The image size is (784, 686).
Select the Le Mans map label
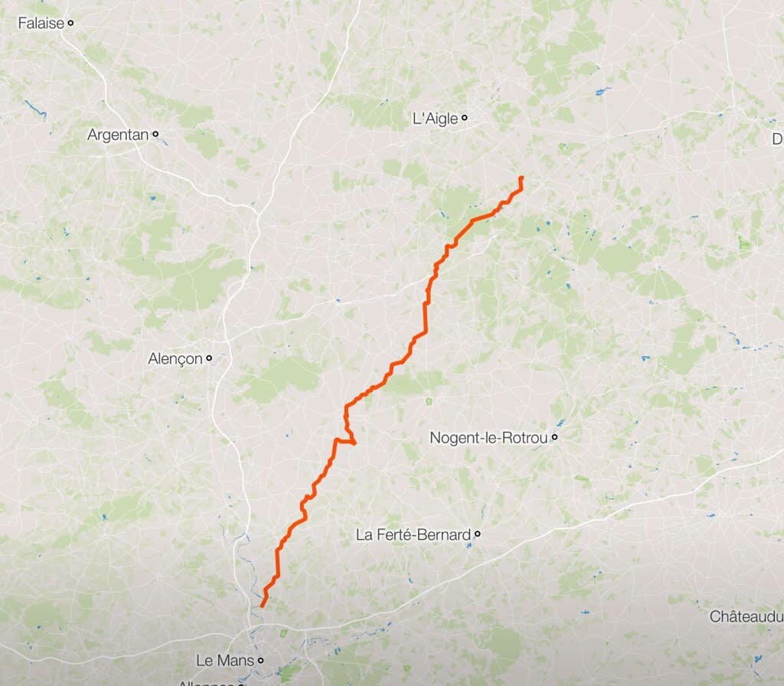[225, 661]
